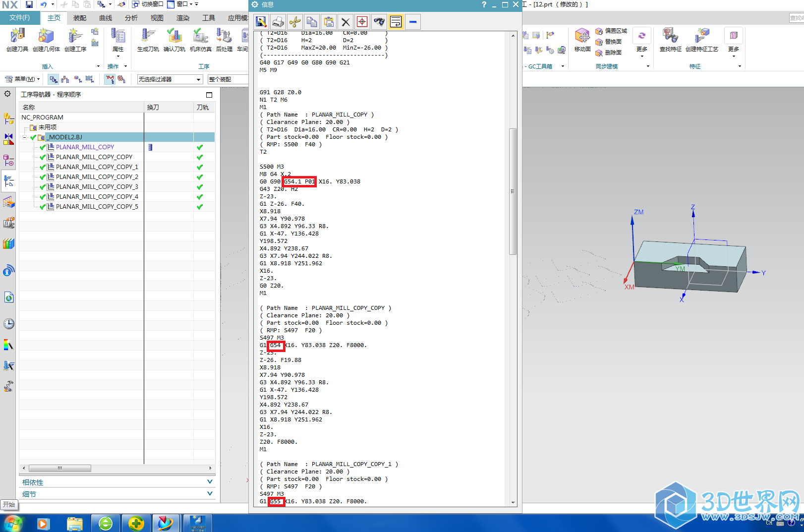
Task: Open the 更多 dropdown in the 同步建模 group
Action: [x=642, y=43]
